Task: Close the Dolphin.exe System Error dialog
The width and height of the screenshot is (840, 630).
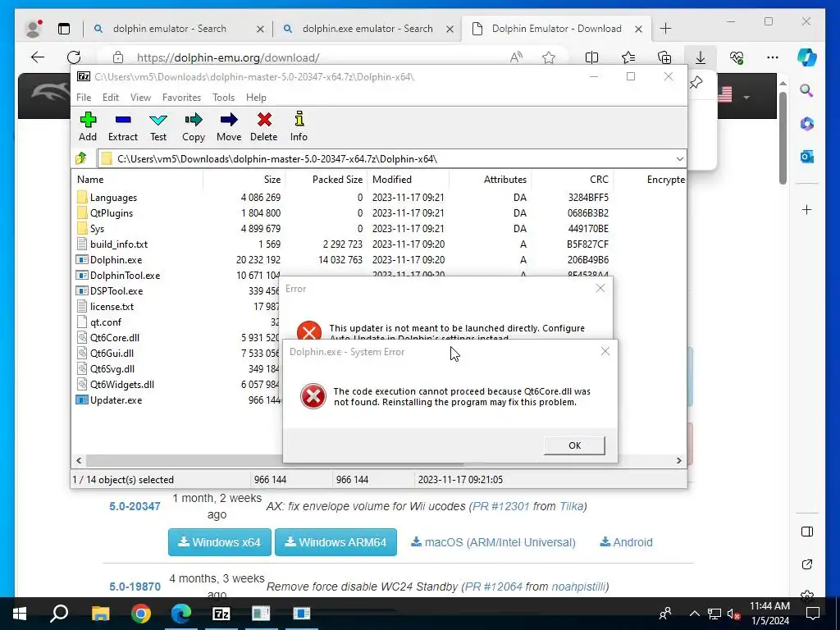Action: (x=605, y=351)
